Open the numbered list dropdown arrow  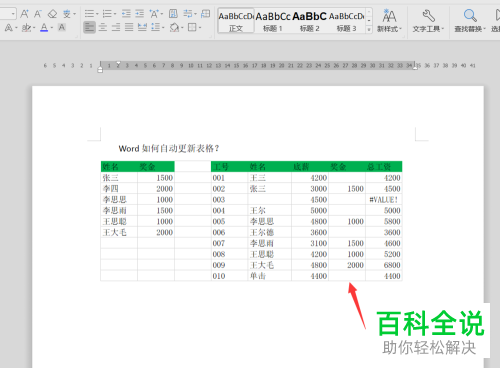(x=115, y=14)
